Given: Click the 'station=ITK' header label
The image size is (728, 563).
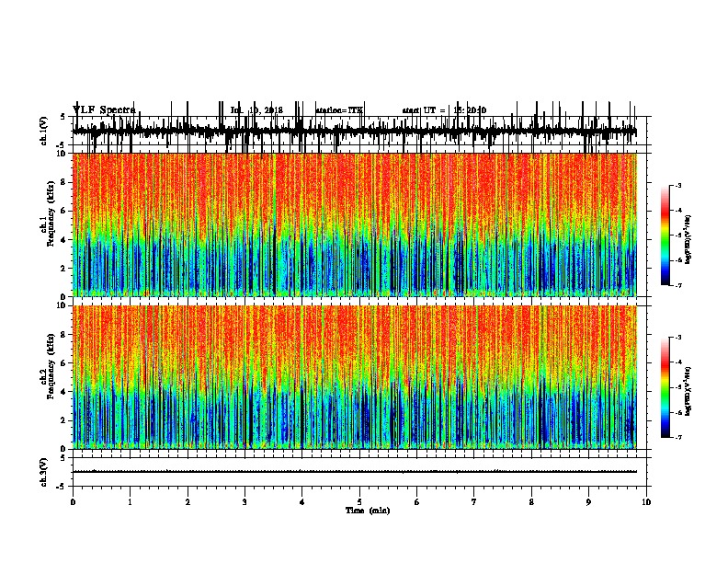Looking at the screenshot, I should tap(339, 110).
